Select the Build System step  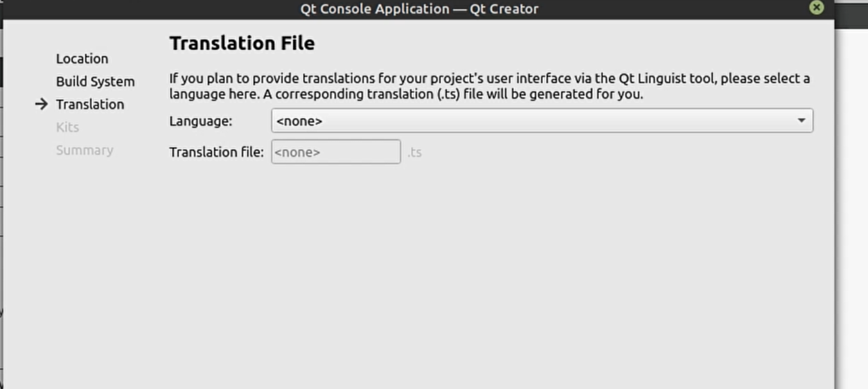(x=95, y=82)
